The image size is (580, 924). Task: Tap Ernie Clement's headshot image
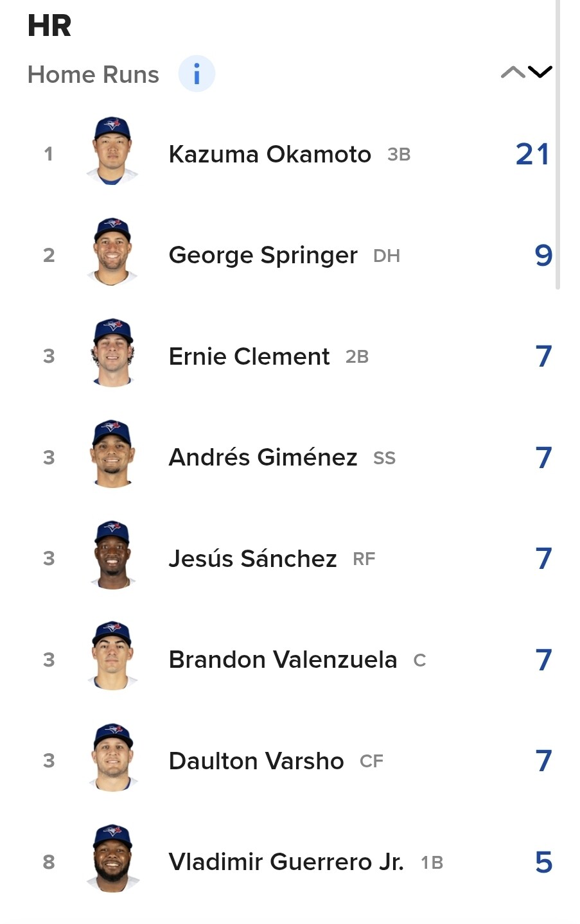click(112, 353)
